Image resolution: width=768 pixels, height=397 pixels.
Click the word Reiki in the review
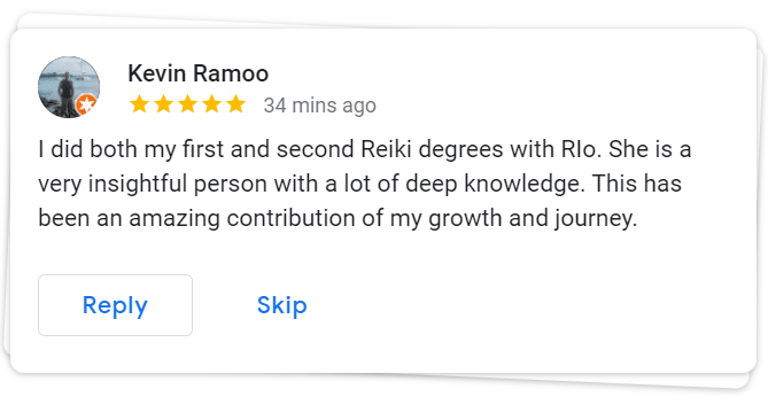(x=386, y=149)
